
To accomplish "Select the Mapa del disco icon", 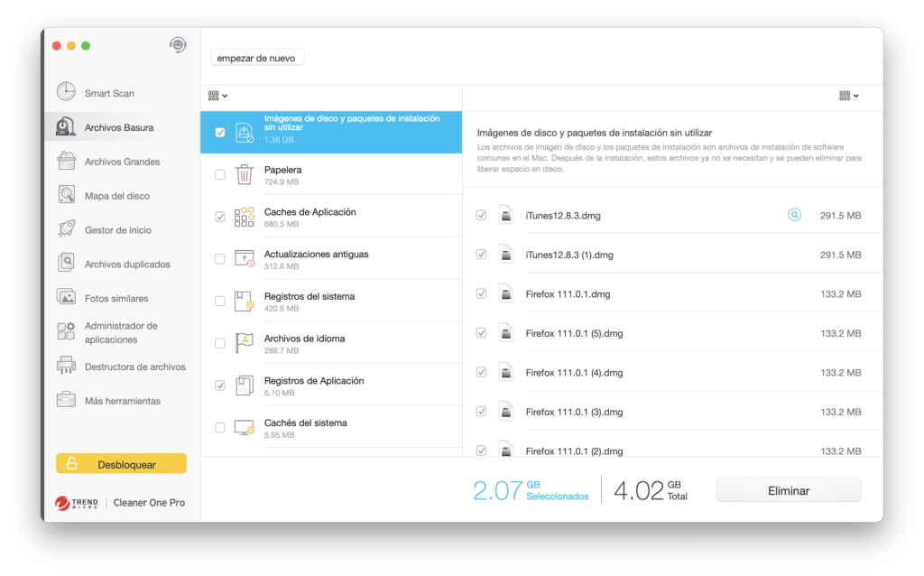I will [66, 195].
